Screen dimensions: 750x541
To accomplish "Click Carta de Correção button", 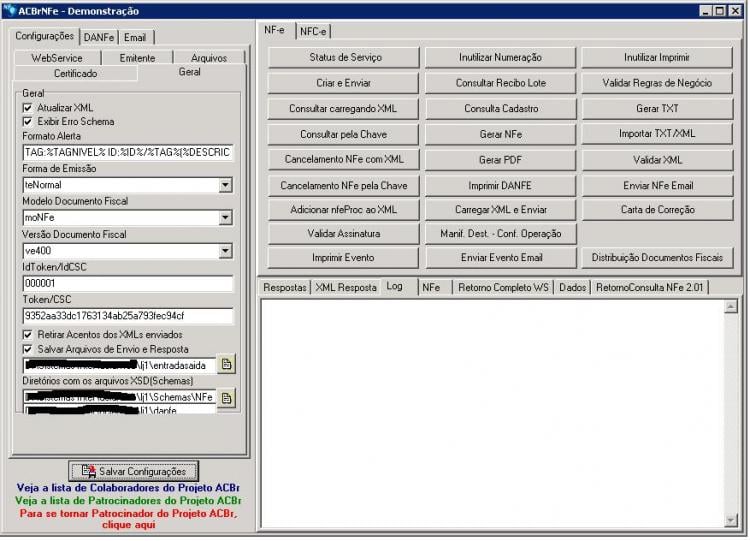I will (657, 210).
